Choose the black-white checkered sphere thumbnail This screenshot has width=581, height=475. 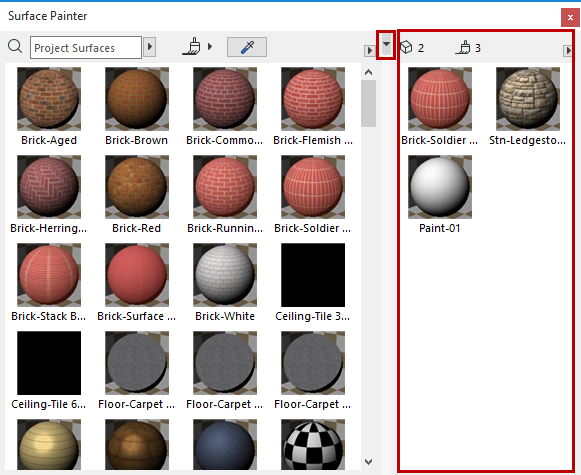pos(313,445)
